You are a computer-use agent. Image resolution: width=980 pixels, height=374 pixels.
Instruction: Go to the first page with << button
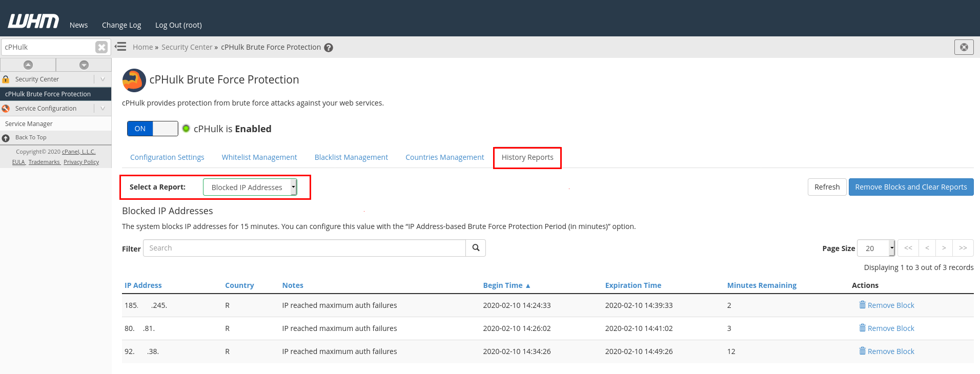908,248
